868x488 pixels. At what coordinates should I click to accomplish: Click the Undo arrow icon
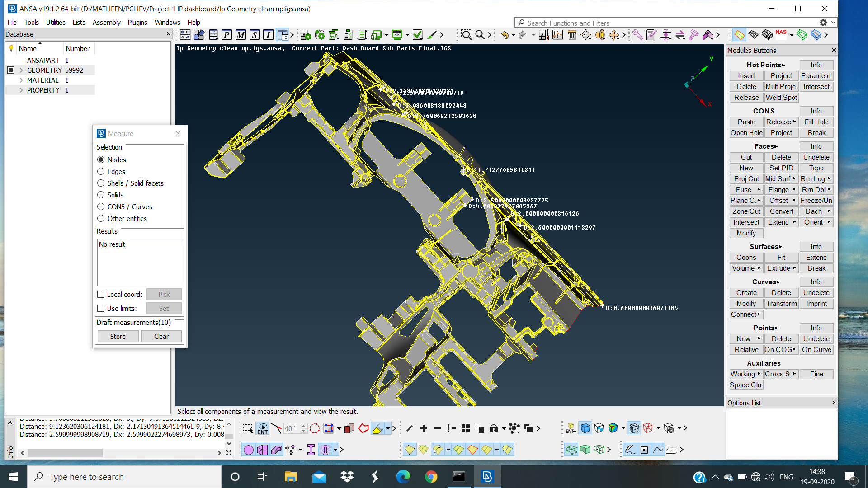pyautogui.click(x=505, y=34)
